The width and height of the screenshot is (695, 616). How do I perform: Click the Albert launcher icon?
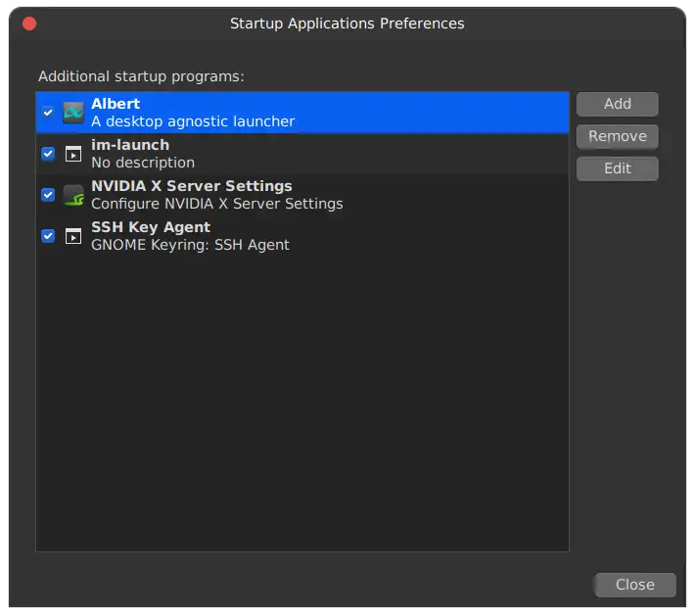click(x=73, y=113)
